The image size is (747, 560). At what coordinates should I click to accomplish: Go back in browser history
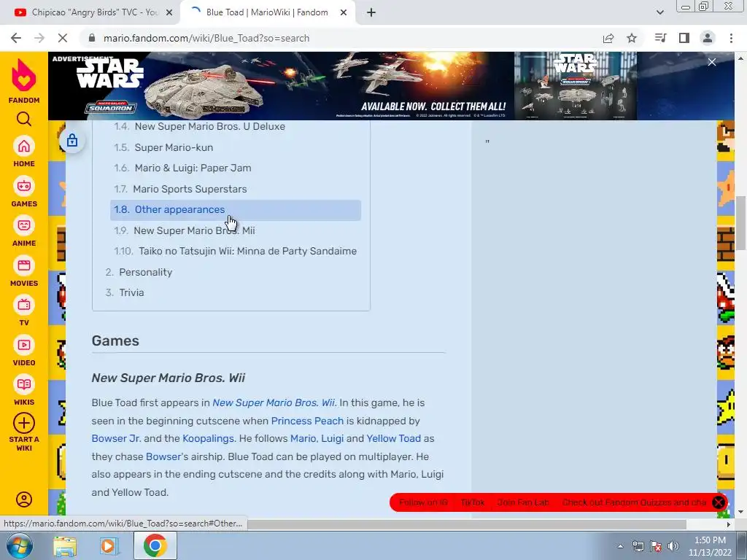point(16,38)
